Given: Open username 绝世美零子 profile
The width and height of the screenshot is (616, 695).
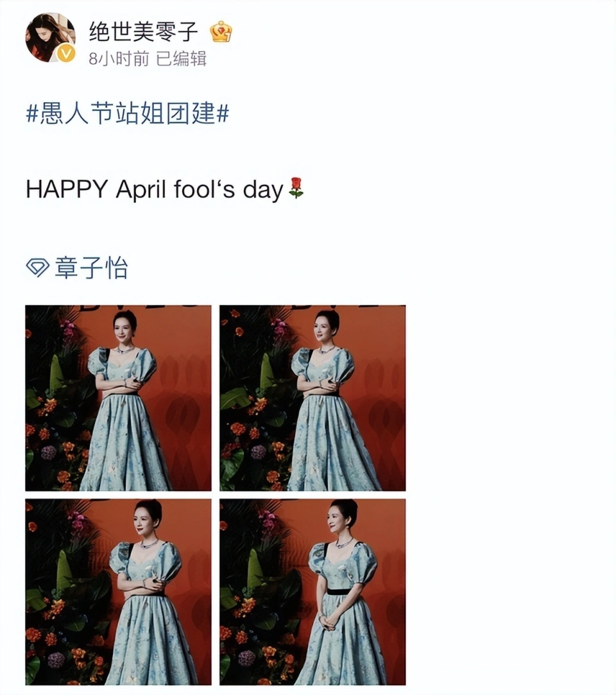Looking at the screenshot, I should click(143, 31).
